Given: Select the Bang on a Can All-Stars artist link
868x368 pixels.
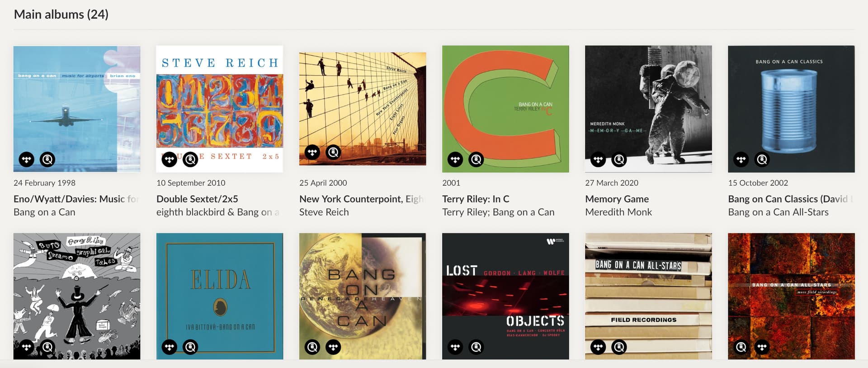Looking at the screenshot, I should tap(778, 212).
